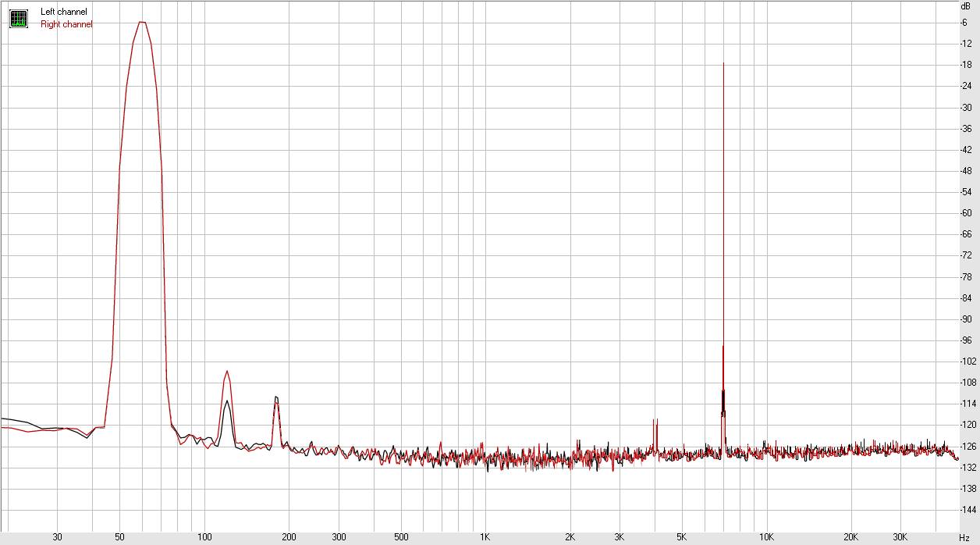The image size is (980, 545).
Task: Click the "3K" frequency axis label
Action: (620, 537)
